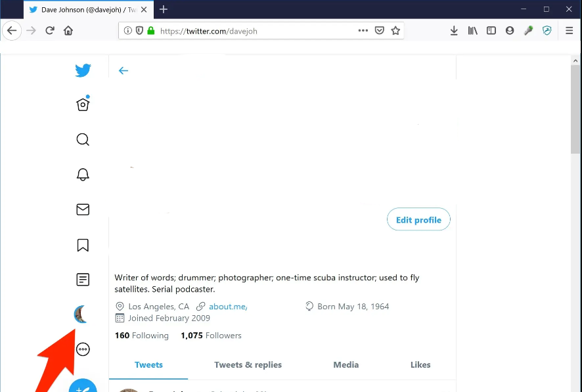The image size is (582, 392).
Task: Select the Dave Johnson (@davejoh) browser tab
Action: point(88,10)
